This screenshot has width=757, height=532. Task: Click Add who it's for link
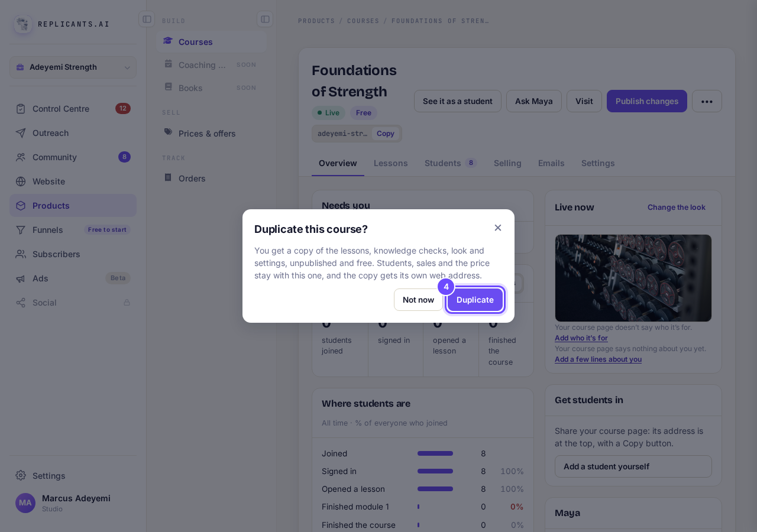pos(581,338)
